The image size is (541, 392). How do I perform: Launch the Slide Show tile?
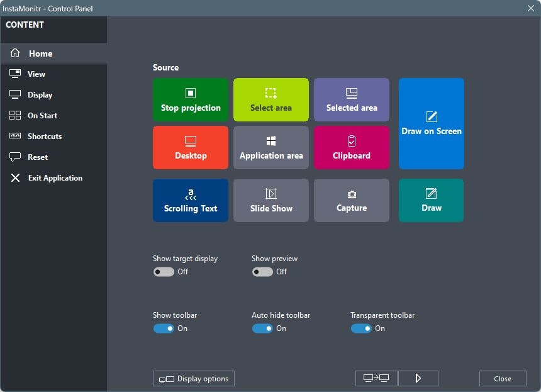click(x=271, y=201)
